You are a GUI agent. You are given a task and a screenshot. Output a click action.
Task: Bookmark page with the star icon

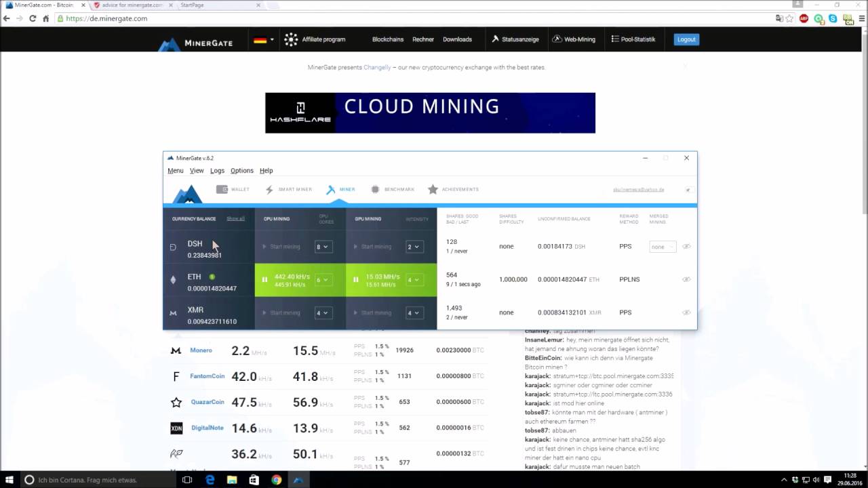tap(790, 18)
